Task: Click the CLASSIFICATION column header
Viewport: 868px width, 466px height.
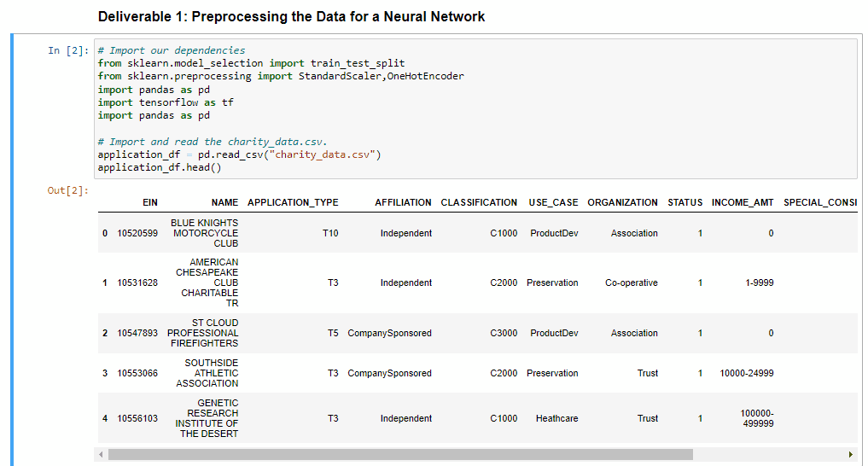Action: [x=479, y=202]
